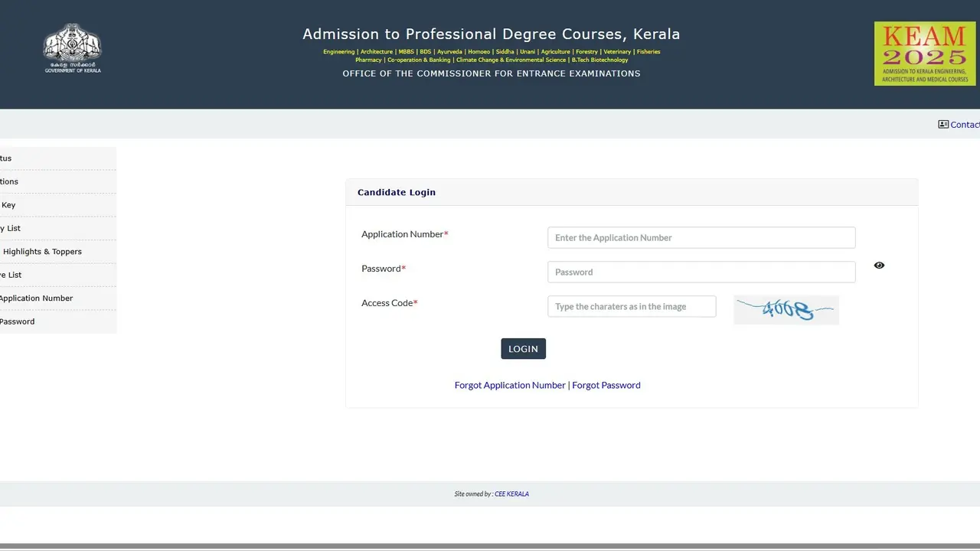980x551 pixels.
Task: Open the KEAM 2025 logo
Action: (x=924, y=53)
